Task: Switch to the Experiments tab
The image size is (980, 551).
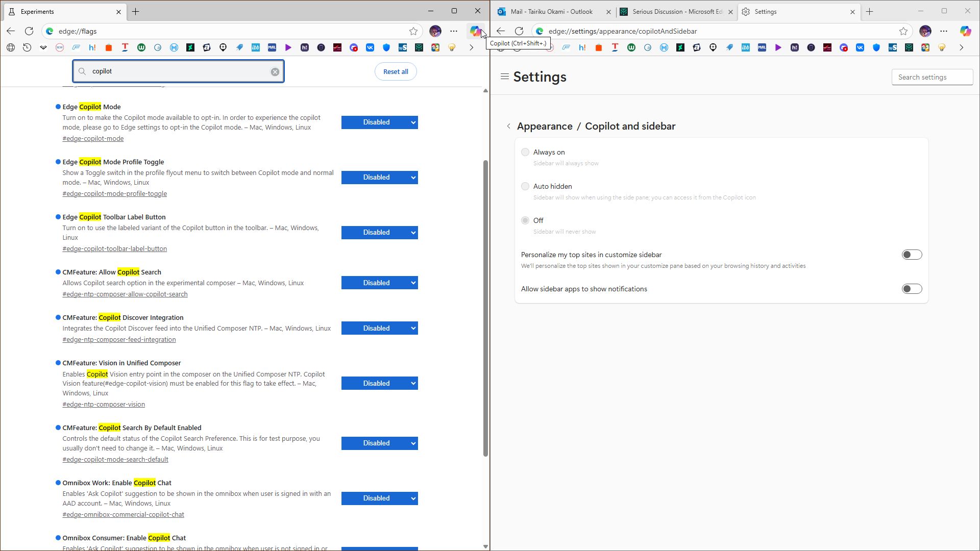Action: (x=64, y=11)
